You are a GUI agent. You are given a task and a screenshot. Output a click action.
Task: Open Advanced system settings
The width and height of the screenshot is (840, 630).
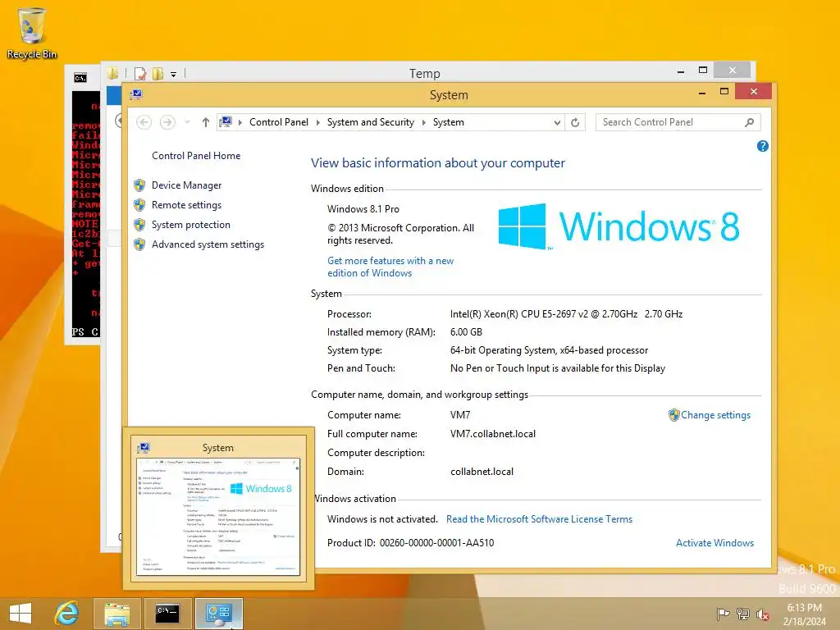(208, 244)
